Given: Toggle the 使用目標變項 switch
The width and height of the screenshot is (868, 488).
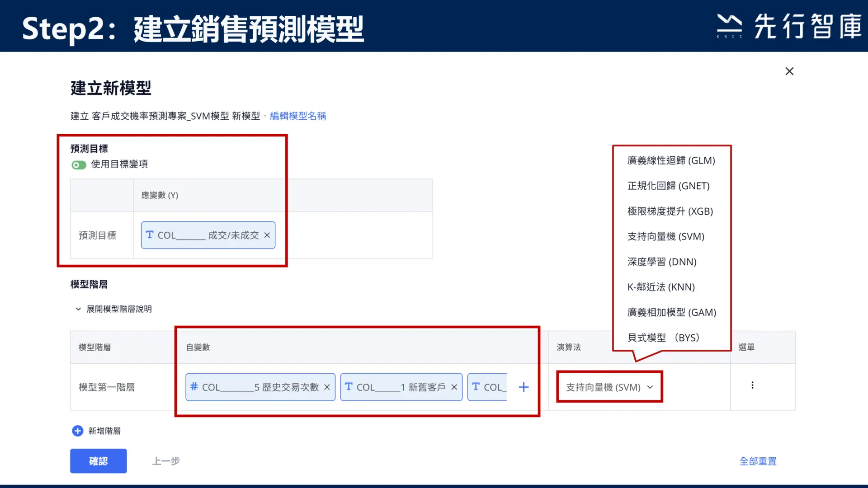Looking at the screenshot, I should 79,165.
